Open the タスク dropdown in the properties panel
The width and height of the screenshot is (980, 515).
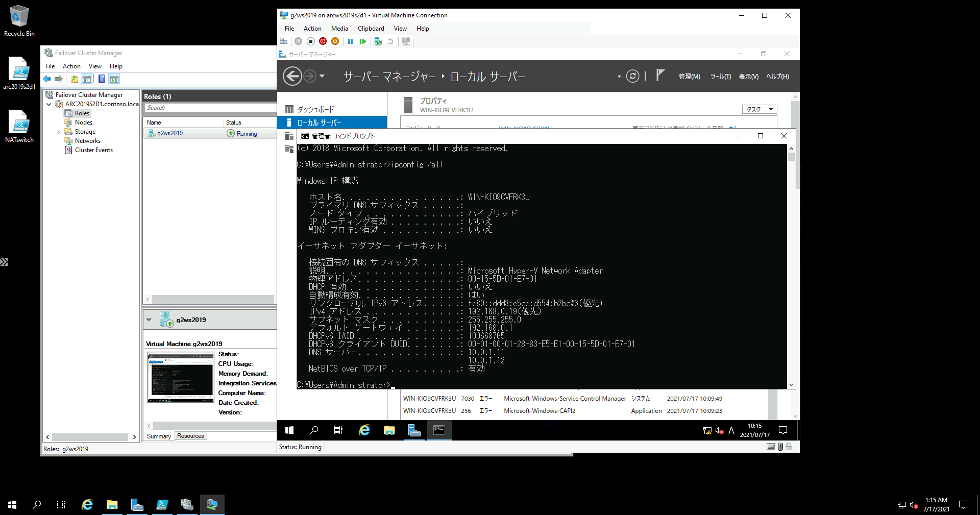759,109
